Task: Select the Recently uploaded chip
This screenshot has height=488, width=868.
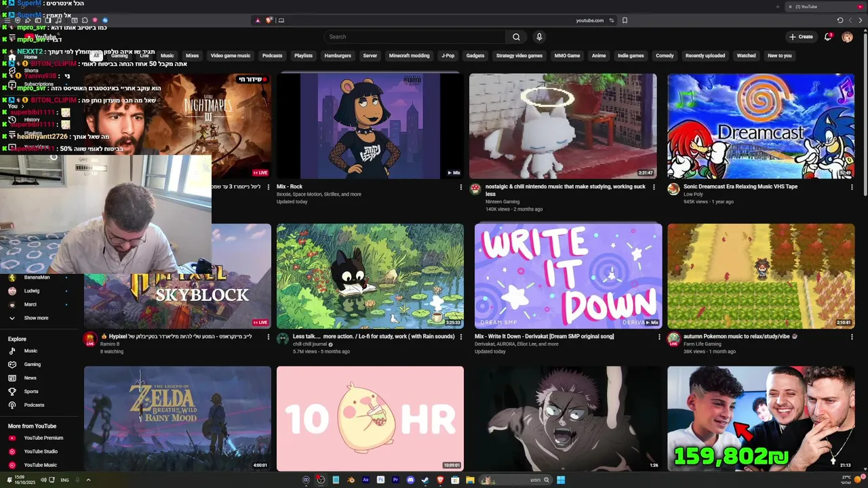Action: coord(705,56)
